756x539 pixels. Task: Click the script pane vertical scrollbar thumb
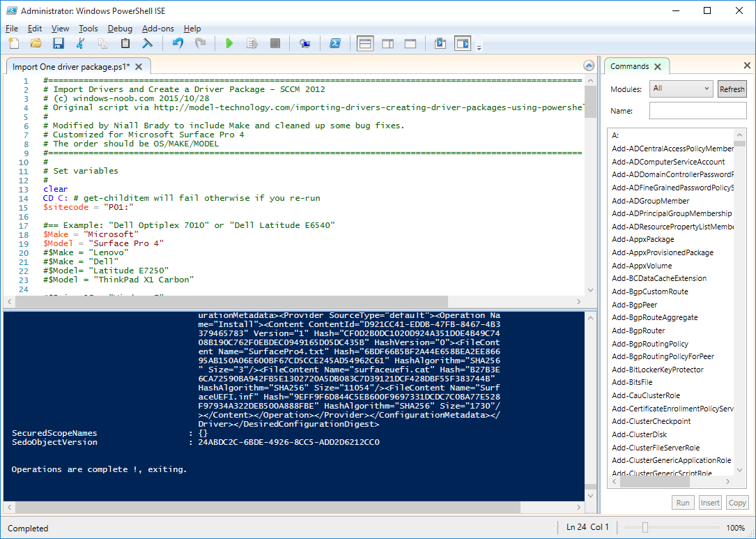[590, 101]
